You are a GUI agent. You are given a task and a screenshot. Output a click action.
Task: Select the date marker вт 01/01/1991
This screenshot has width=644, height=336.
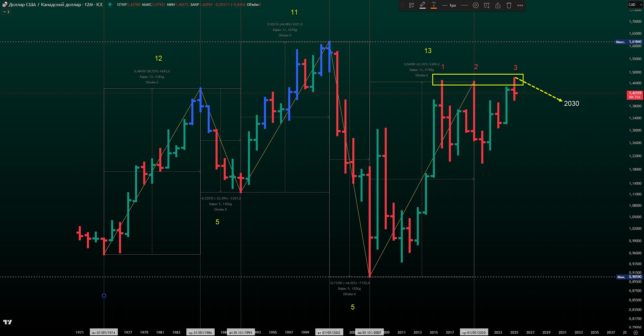coord(241,332)
